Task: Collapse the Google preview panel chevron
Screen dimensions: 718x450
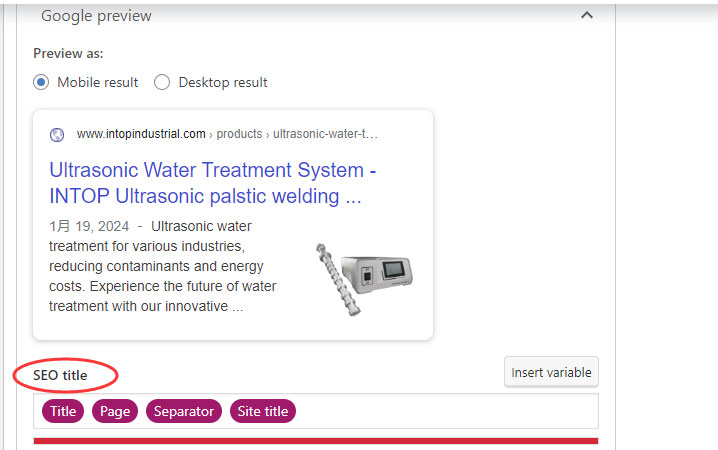Action: (x=587, y=15)
